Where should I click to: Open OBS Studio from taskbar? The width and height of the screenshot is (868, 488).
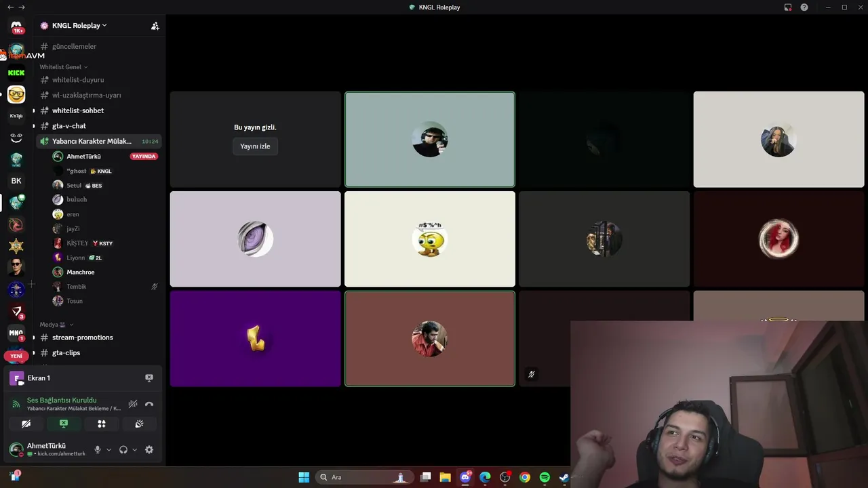click(505, 477)
